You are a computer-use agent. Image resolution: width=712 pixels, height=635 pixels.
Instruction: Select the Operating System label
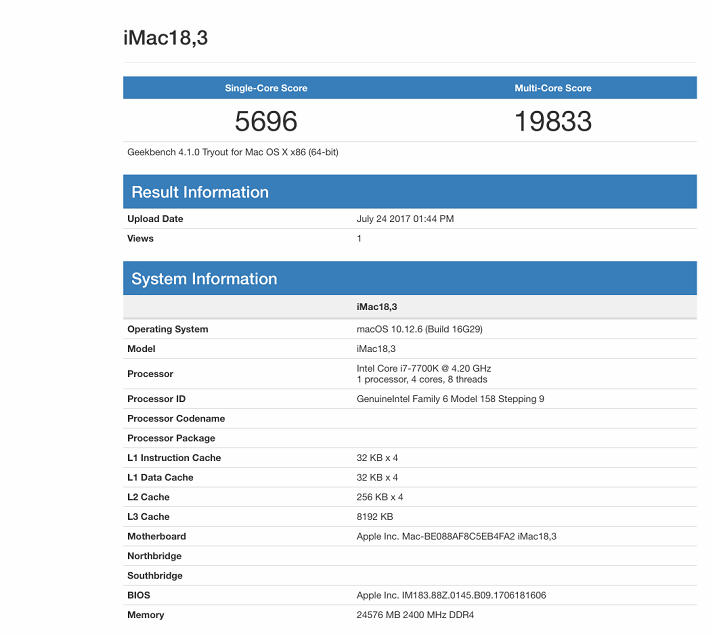(x=168, y=329)
